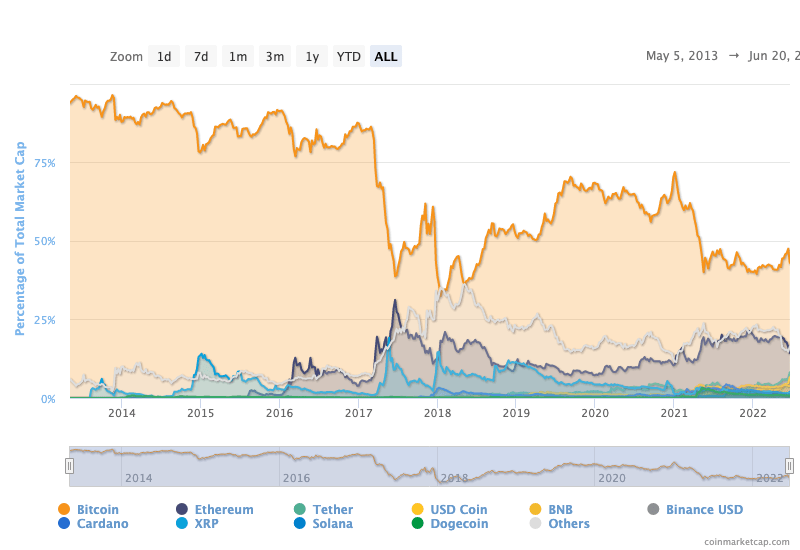Screen dimensions: 800x550
Task: Hide the XRP series via legend label
Action: coord(206,523)
